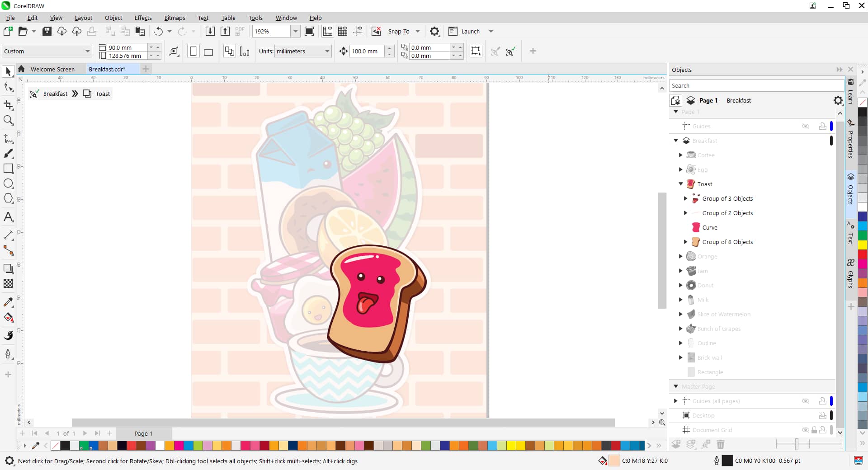Click the page width field 90.0 mm
This screenshot has height=470, width=868.
click(127, 47)
